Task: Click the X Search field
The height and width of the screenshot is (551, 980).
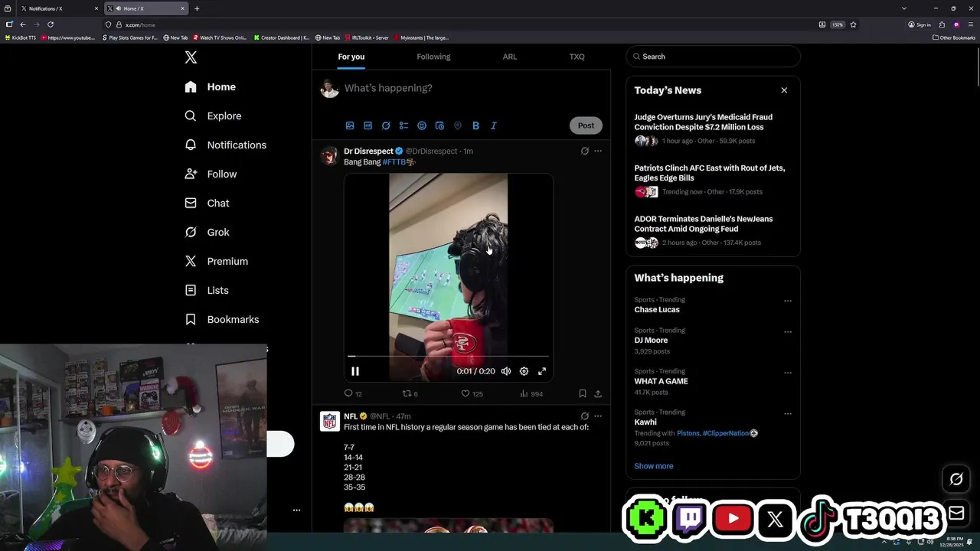Action: pyautogui.click(x=713, y=57)
